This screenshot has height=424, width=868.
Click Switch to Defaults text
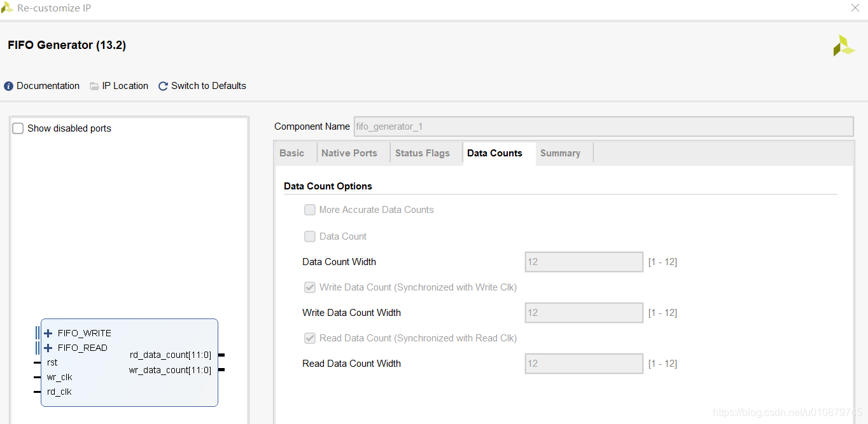click(x=209, y=86)
